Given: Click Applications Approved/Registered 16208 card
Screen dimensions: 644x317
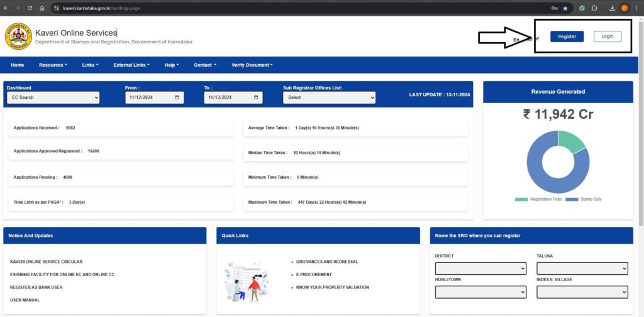Looking at the screenshot, I should coord(121,151).
